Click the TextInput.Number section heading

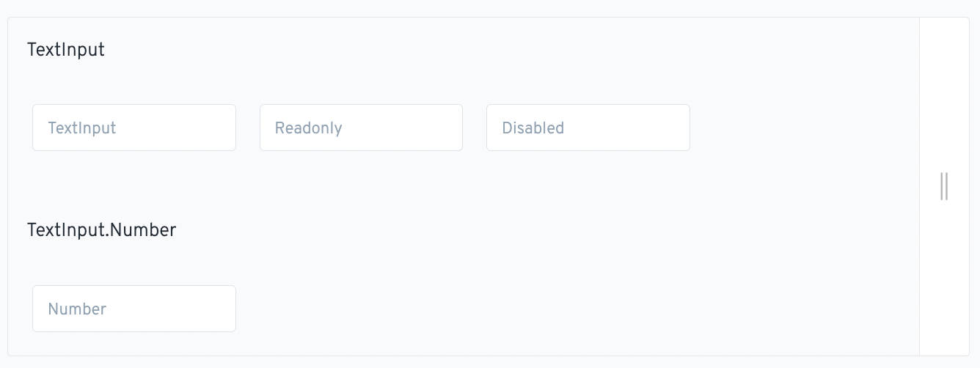pos(102,230)
